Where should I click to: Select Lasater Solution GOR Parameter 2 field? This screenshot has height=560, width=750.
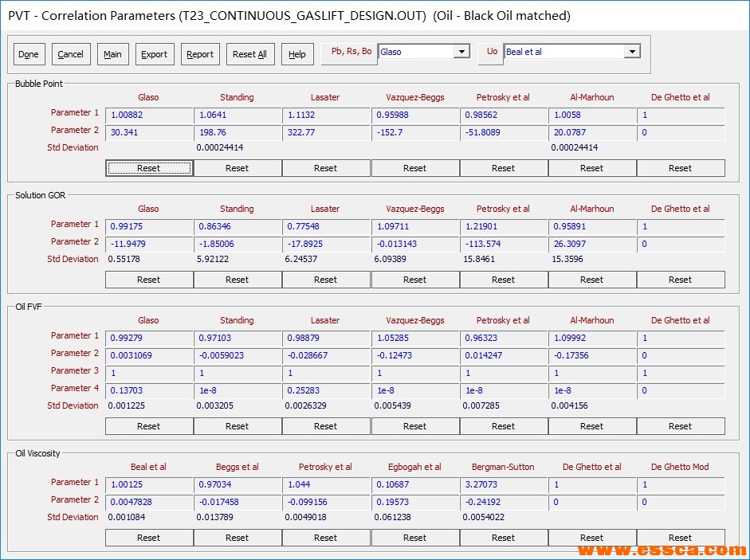[325, 245]
